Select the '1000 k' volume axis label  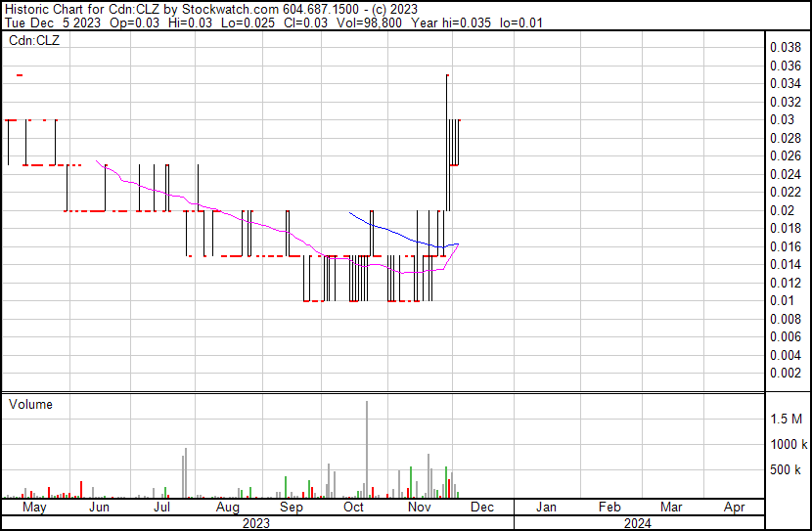(789, 444)
